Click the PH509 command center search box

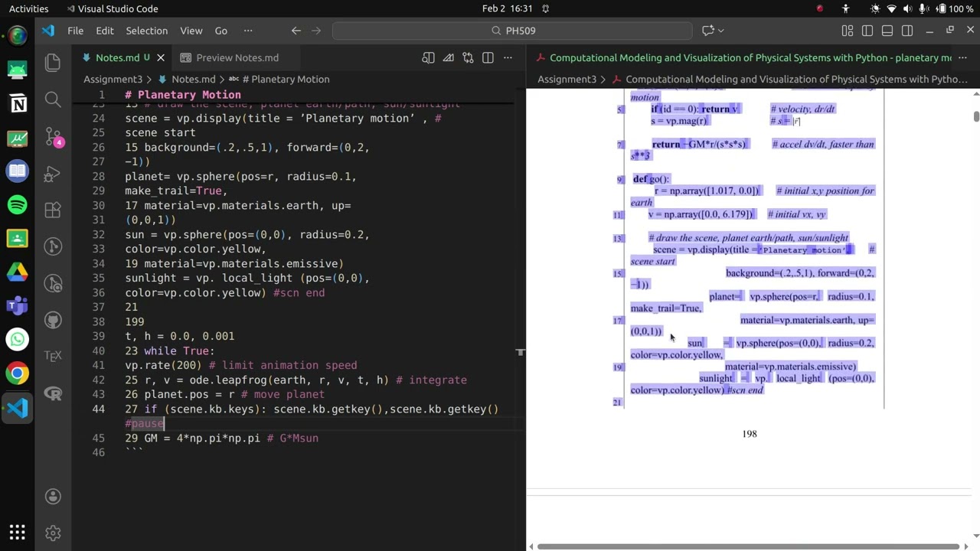click(512, 31)
